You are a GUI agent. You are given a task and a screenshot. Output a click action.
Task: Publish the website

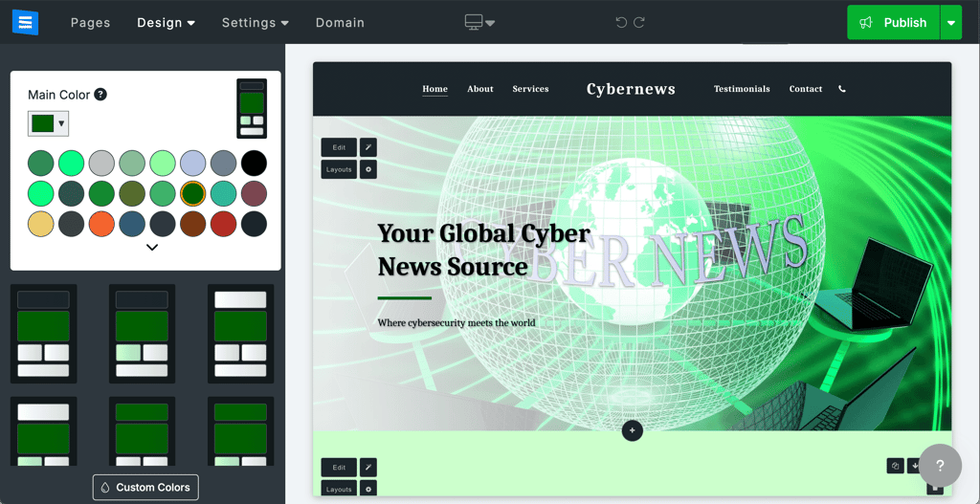pyautogui.click(x=893, y=23)
